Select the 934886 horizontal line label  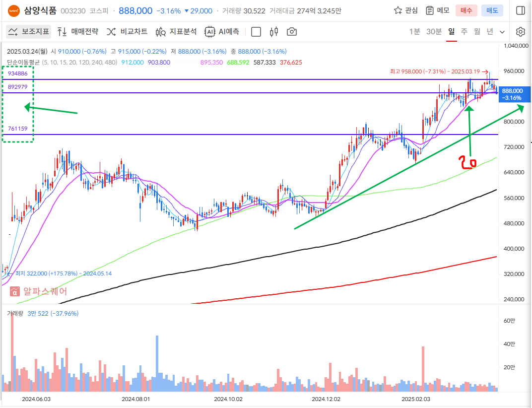click(18, 73)
